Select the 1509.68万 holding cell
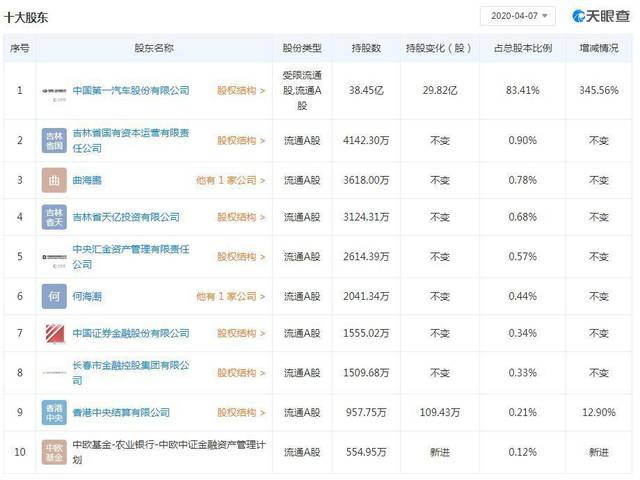This screenshot has height=480, width=640. (x=366, y=373)
